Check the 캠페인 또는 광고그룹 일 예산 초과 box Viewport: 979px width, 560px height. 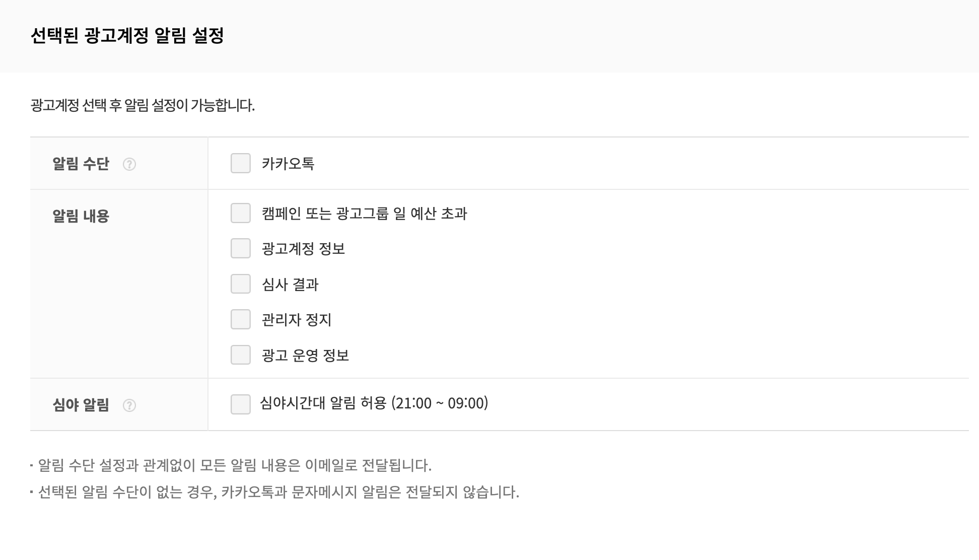click(241, 213)
